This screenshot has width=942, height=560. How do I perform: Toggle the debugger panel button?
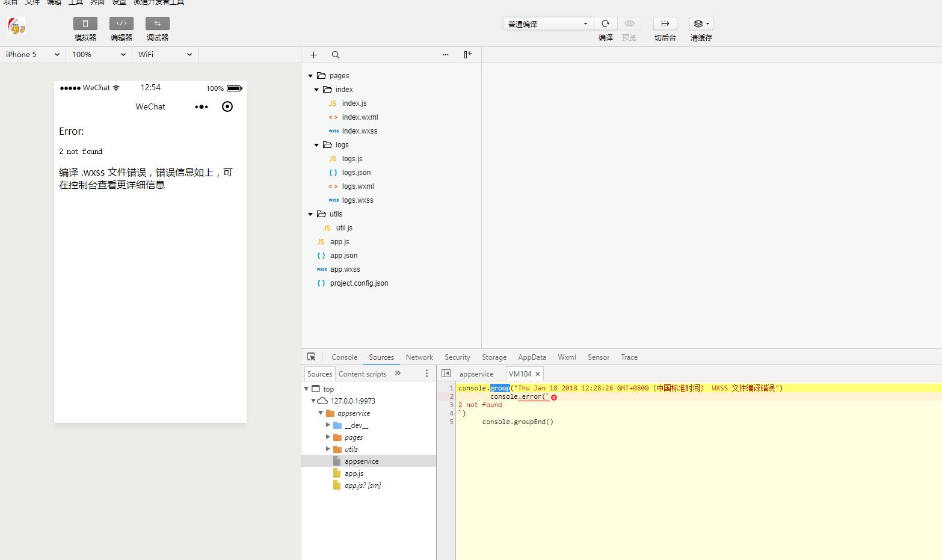157,24
